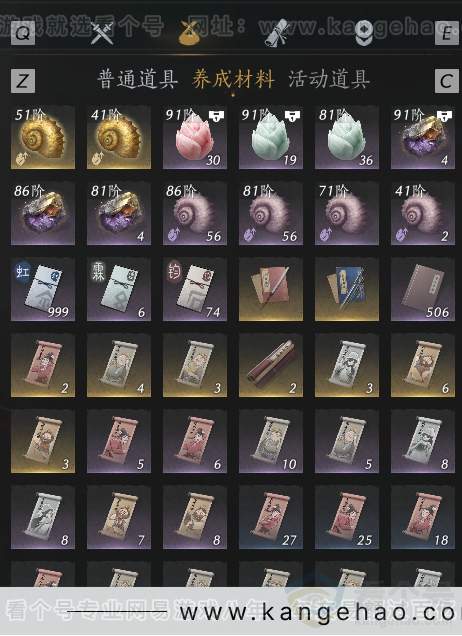Viewport: 462px width, 636px height.
Task: Click the Q previous category key
Action: tap(23, 32)
